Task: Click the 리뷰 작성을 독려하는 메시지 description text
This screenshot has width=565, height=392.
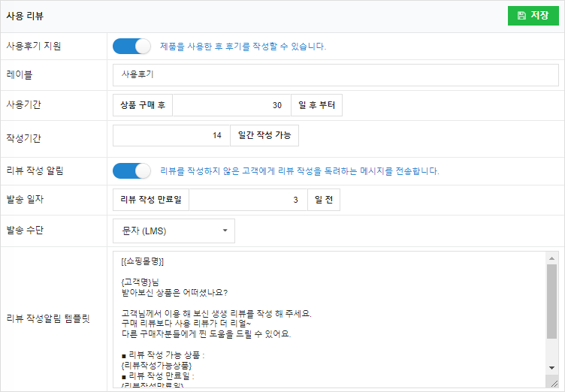Action: (x=299, y=170)
